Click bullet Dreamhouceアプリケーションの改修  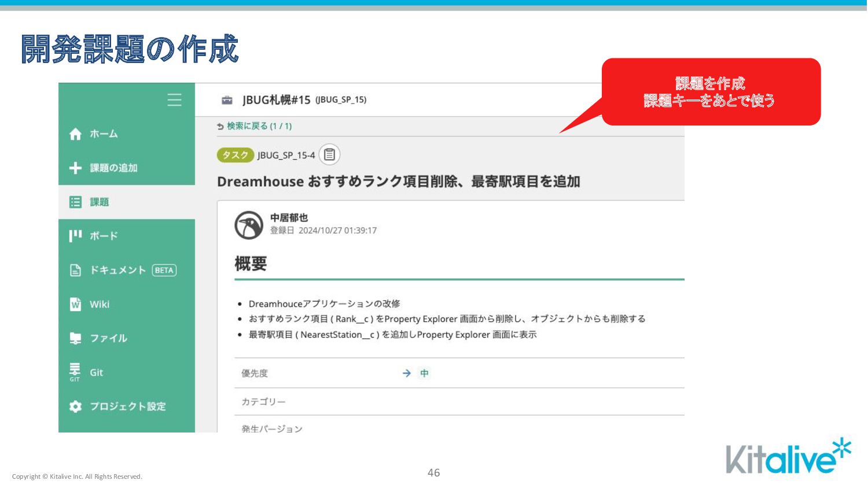[x=324, y=304]
